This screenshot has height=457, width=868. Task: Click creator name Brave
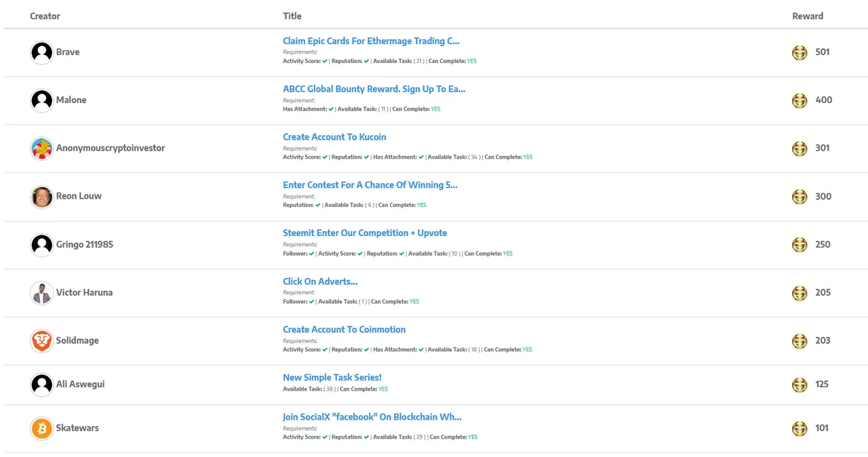(x=68, y=52)
